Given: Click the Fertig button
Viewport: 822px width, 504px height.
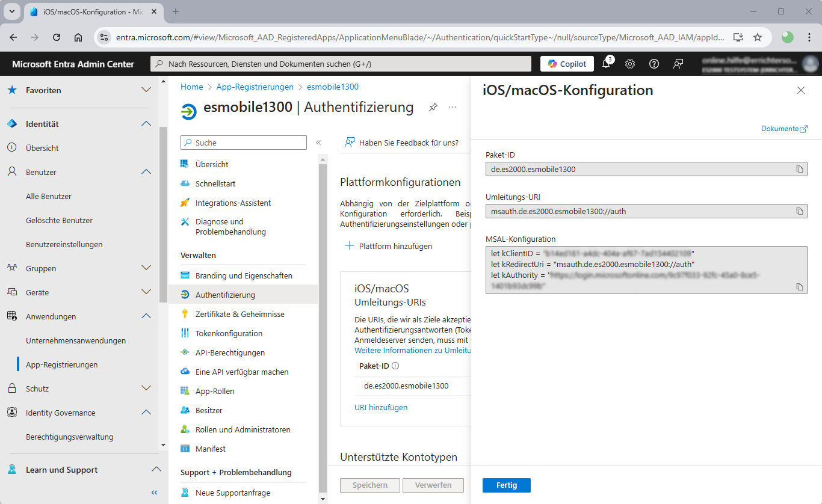Looking at the screenshot, I should point(507,485).
